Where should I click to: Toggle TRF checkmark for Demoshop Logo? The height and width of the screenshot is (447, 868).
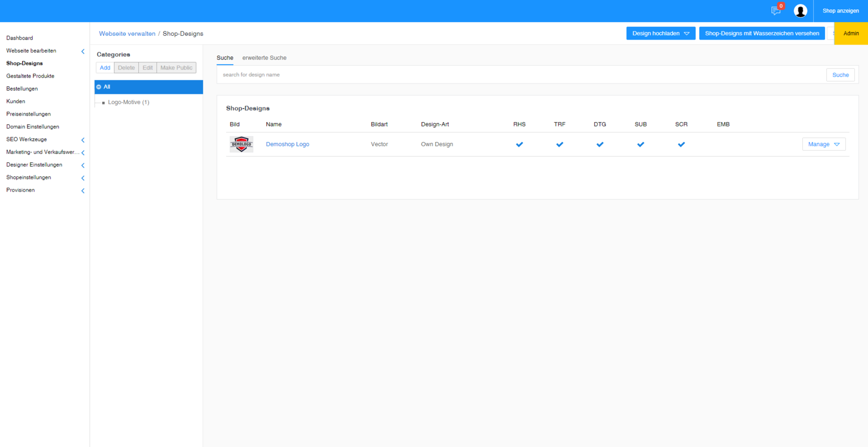[x=559, y=144]
